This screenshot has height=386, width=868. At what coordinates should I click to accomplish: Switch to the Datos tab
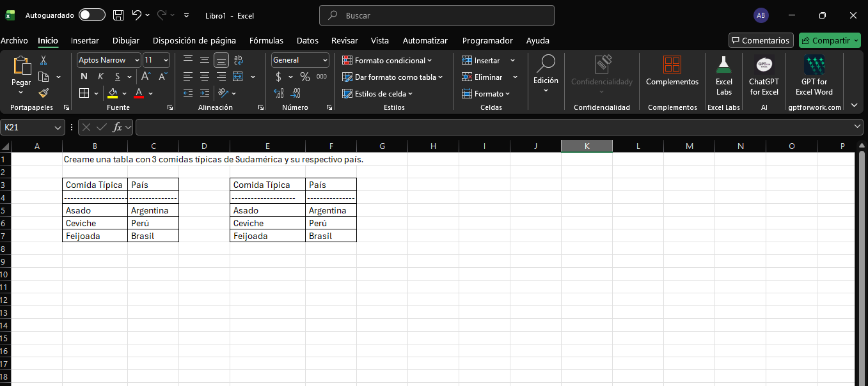pos(308,40)
